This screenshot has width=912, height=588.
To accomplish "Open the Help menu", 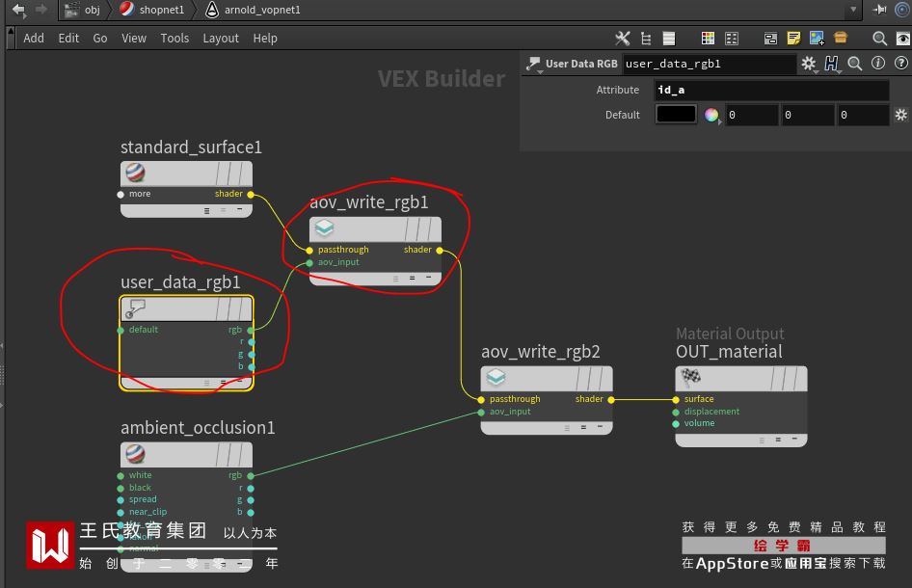I will 265,39.
